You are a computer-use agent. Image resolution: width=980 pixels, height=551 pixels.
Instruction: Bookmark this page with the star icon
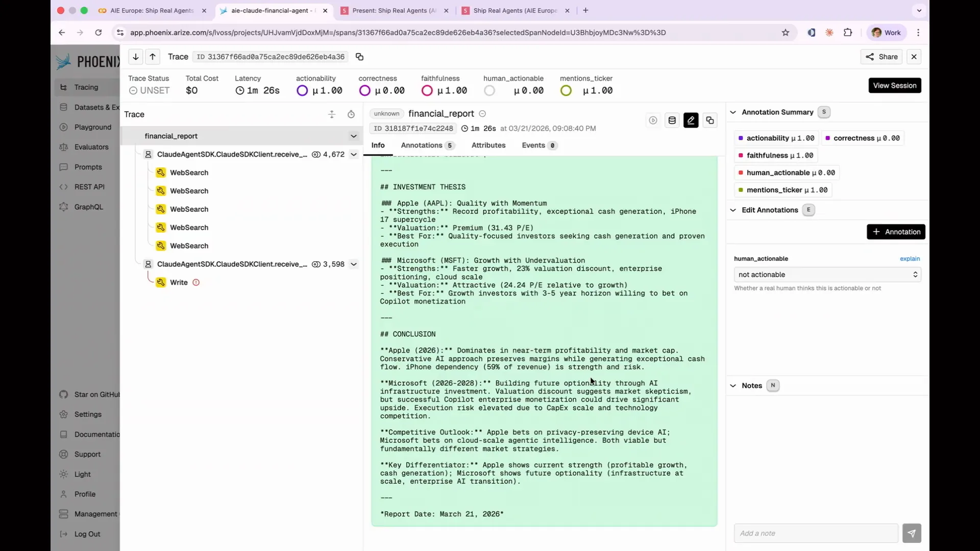pyautogui.click(x=785, y=33)
